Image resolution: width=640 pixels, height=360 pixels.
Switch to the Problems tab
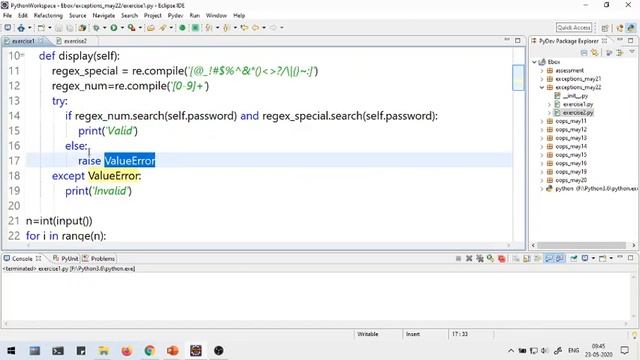click(x=99, y=259)
